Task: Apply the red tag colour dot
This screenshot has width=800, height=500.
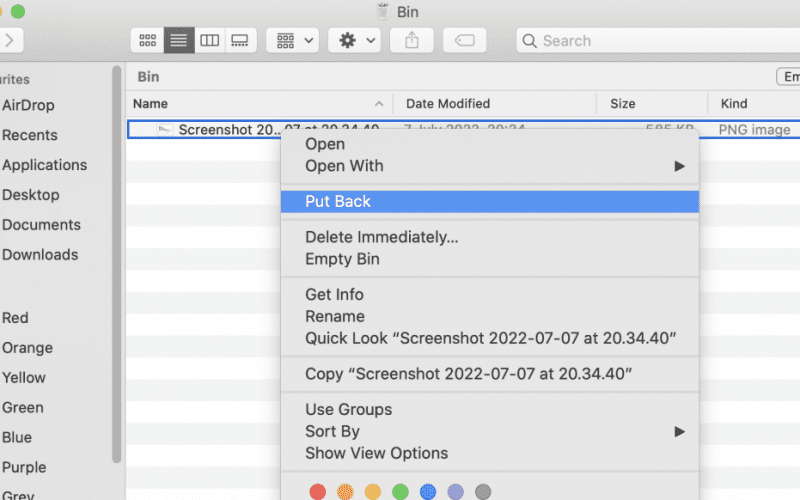Action: pos(318,492)
